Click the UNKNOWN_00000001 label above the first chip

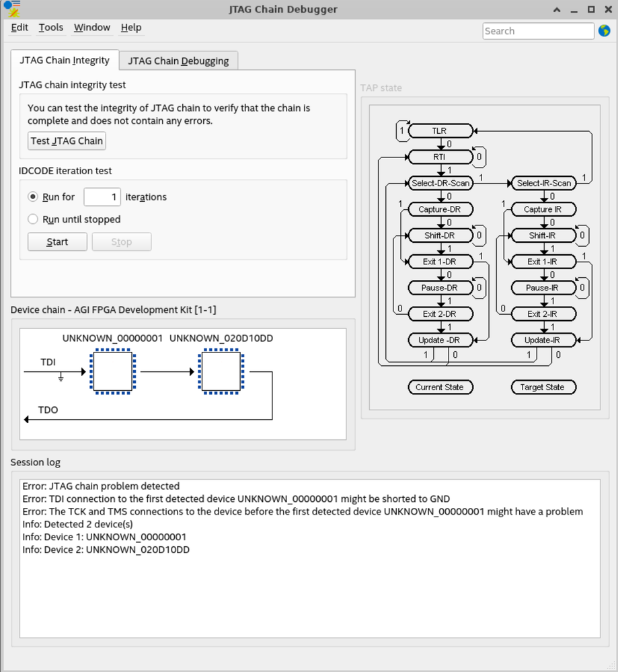[x=112, y=338]
